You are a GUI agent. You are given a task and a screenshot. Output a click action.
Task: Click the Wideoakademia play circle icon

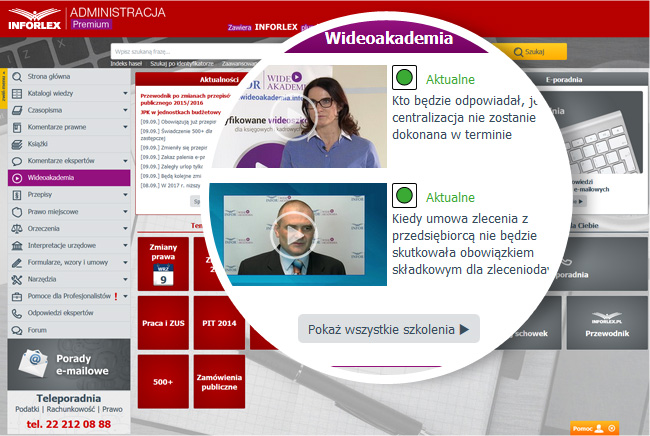click(x=17, y=178)
